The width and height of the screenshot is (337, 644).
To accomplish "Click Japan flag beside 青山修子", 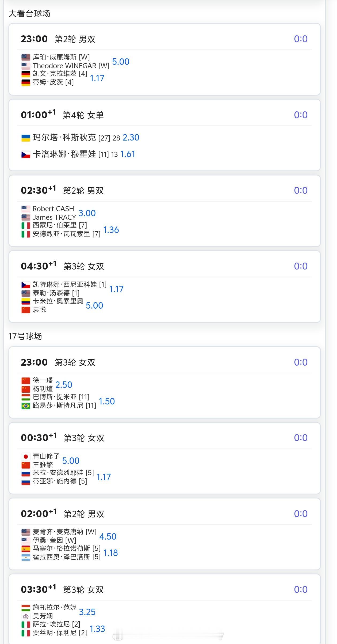I will coord(26,457).
